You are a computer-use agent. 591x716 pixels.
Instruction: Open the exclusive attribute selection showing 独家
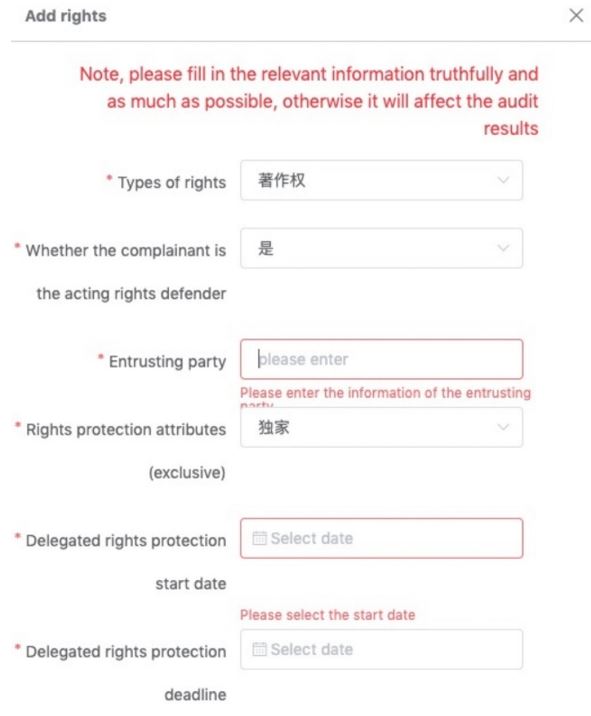pyautogui.click(x=381, y=427)
